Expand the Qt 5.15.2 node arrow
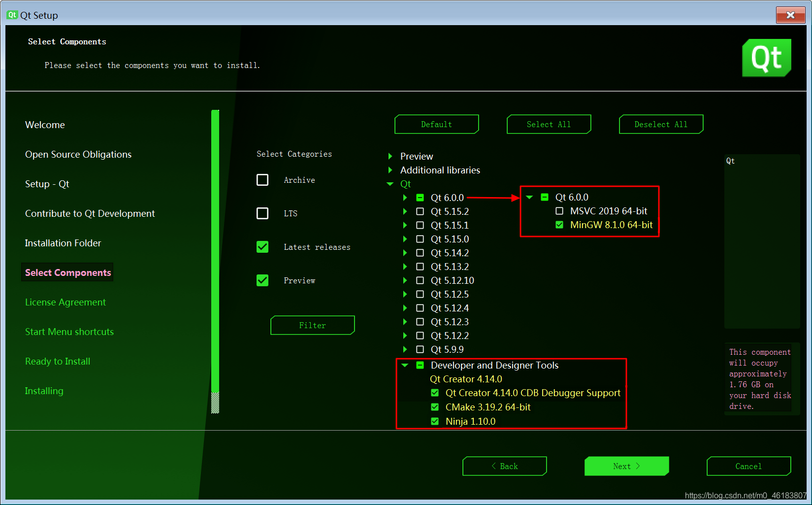 tap(405, 211)
